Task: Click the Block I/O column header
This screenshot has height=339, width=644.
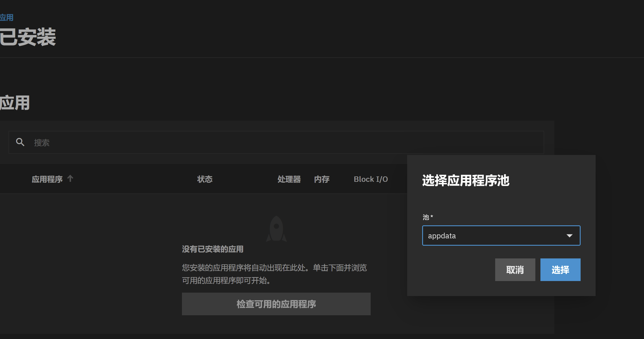Action: pos(371,179)
